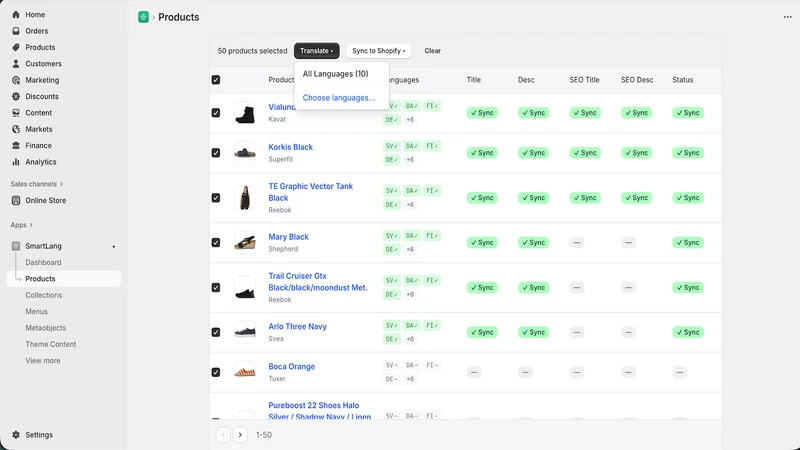Click the Online Store icon
The width and height of the screenshot is (800, 450).
click(16, 201)
